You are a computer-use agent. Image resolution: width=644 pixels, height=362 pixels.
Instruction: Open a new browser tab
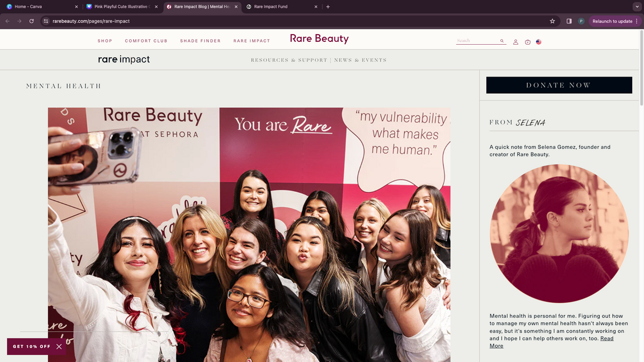click(328, 7)
